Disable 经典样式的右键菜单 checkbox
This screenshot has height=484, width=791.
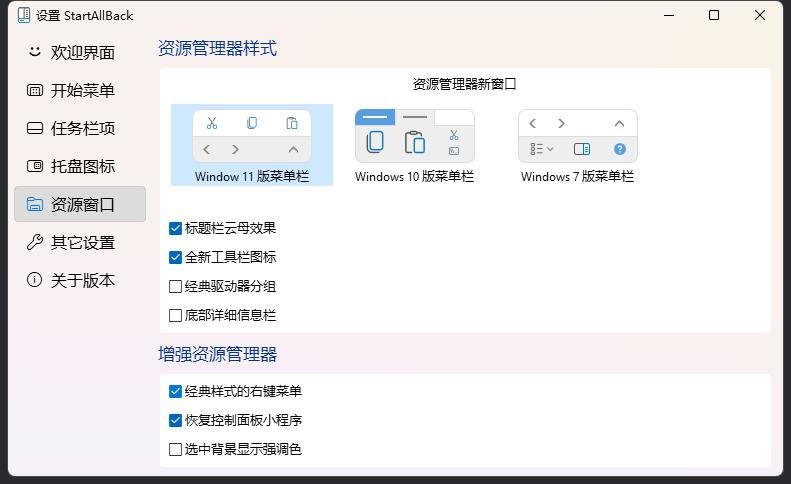(175, 391)
